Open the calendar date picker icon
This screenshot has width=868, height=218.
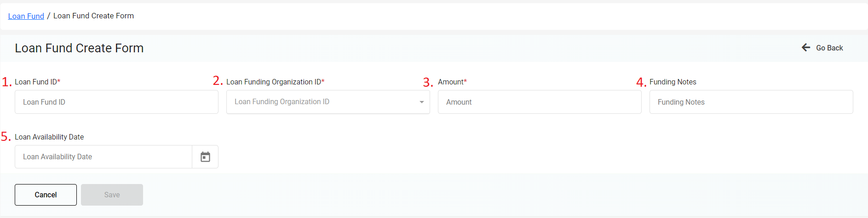point(205,157)
